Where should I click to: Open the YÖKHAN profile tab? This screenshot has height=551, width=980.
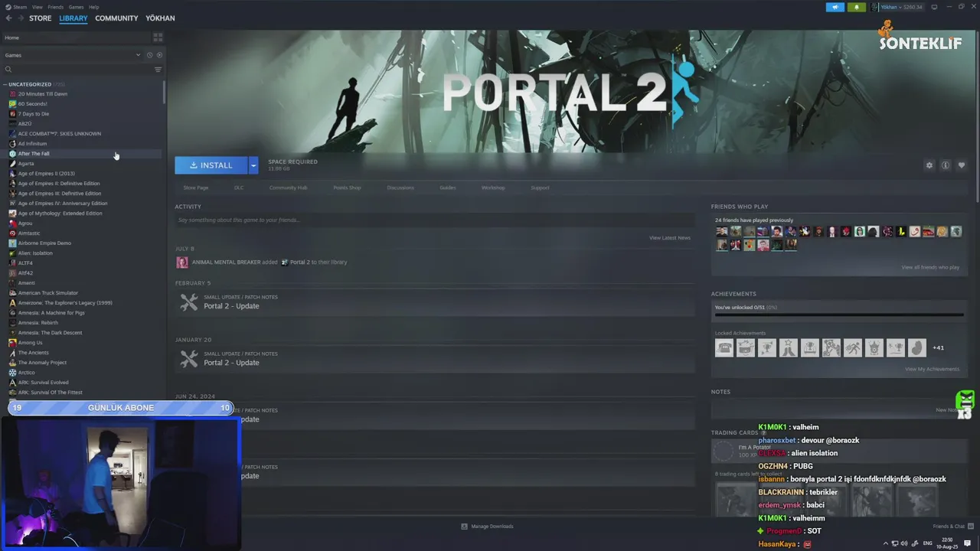click(160, 18)
